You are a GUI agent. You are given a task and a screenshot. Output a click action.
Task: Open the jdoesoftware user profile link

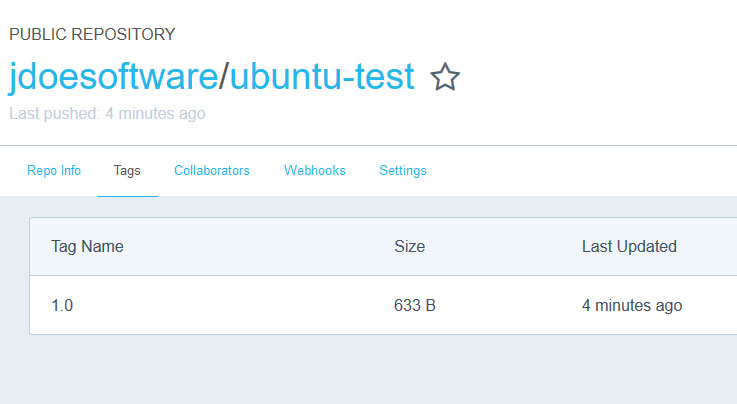[113, 77]
